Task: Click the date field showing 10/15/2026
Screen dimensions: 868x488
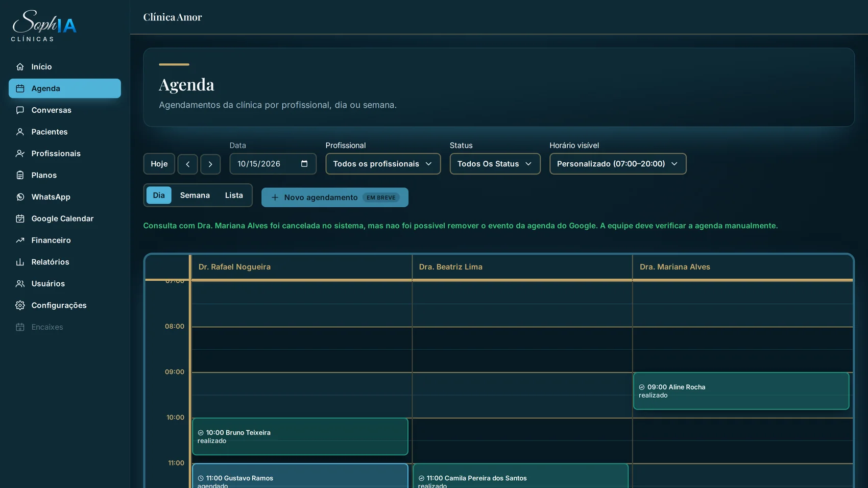Action: [273, 164]
